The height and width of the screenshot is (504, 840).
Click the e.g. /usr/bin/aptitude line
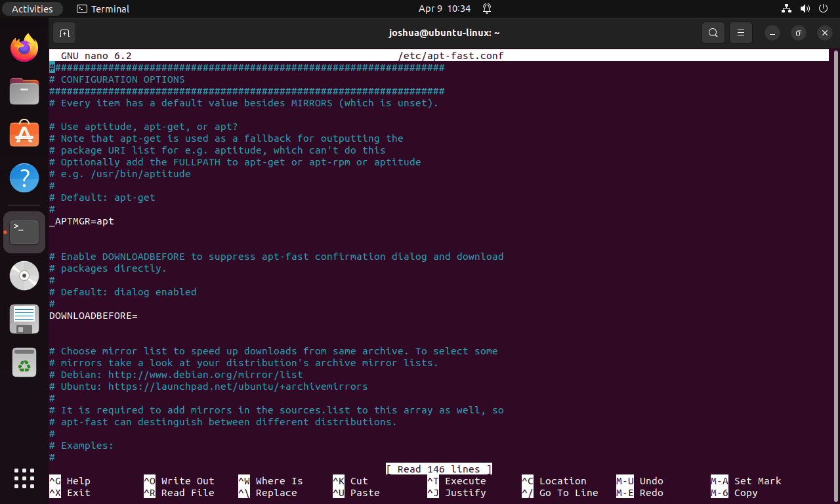tap(120, 174)
